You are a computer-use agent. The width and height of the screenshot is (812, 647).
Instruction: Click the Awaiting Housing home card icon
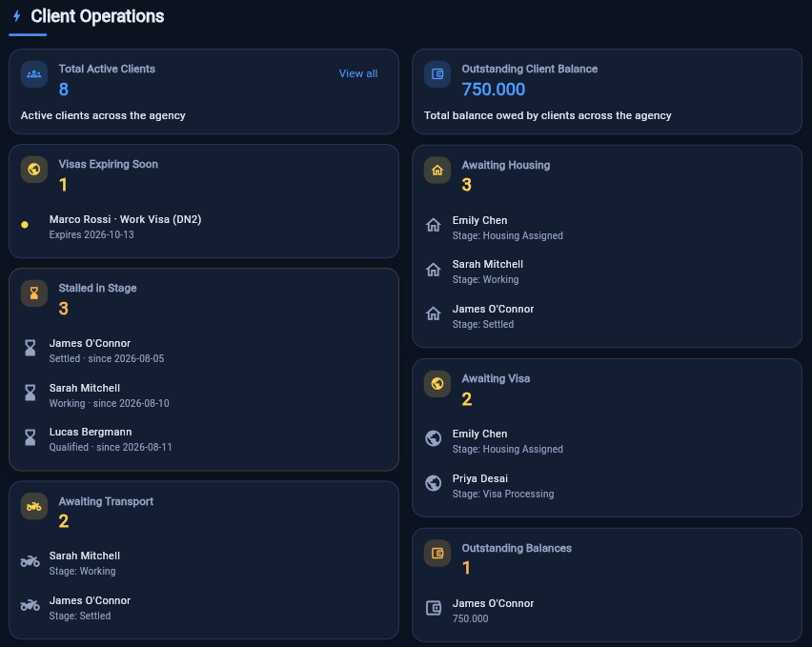[437, 171]
